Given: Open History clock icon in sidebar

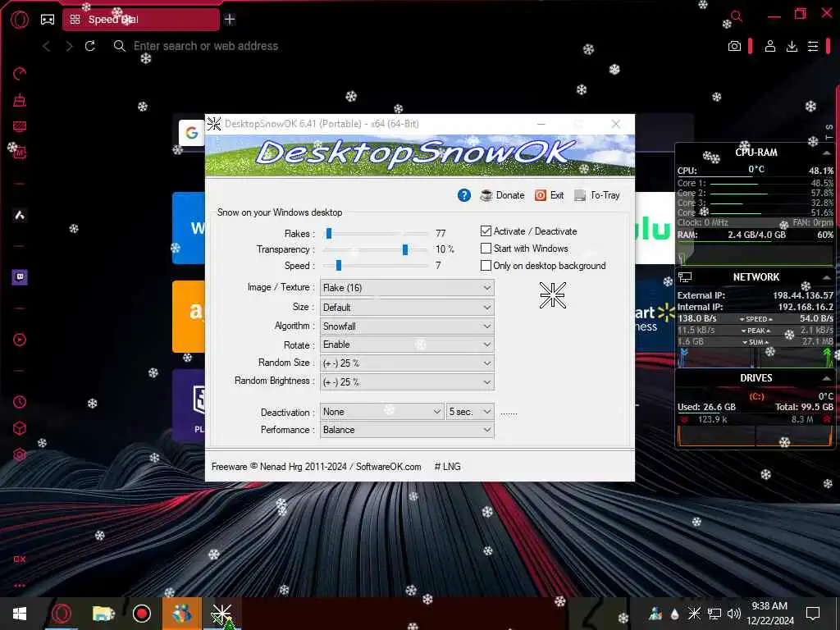Looking at the screenshot, I should click(x=20, y=402).
